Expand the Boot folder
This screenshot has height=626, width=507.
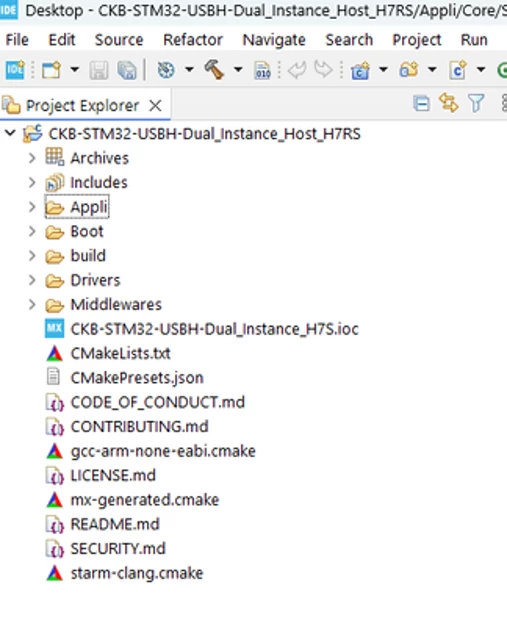(x=32, y=231)
